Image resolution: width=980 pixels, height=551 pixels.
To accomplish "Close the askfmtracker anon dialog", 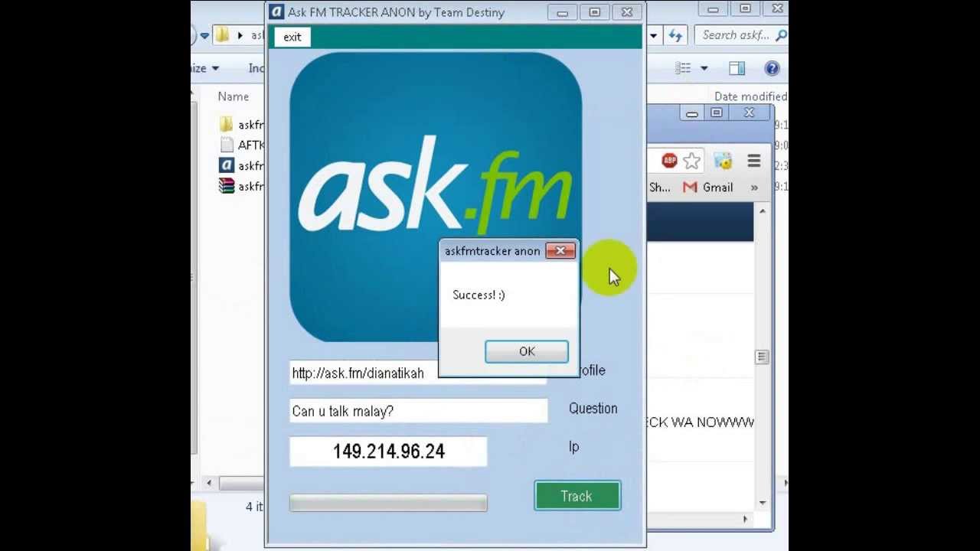I will 560,251.
